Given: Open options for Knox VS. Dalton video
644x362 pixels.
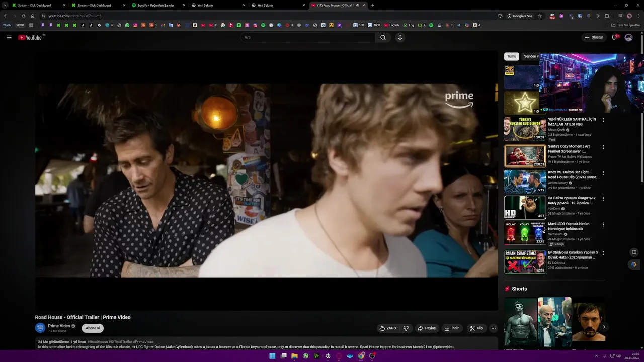Looking at the screenshot, I should click(603, 173).
